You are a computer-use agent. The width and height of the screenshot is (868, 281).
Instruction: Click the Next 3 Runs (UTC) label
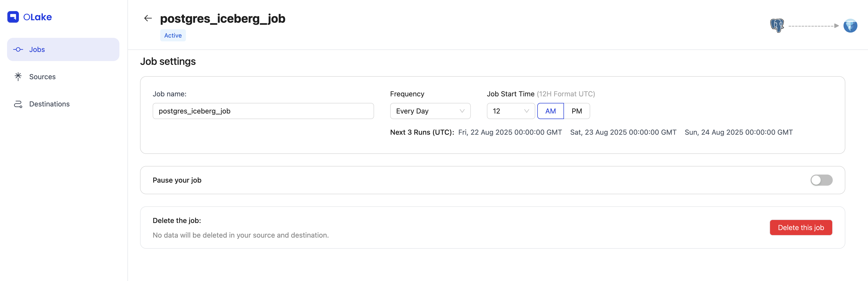click(x=422, y=132)
